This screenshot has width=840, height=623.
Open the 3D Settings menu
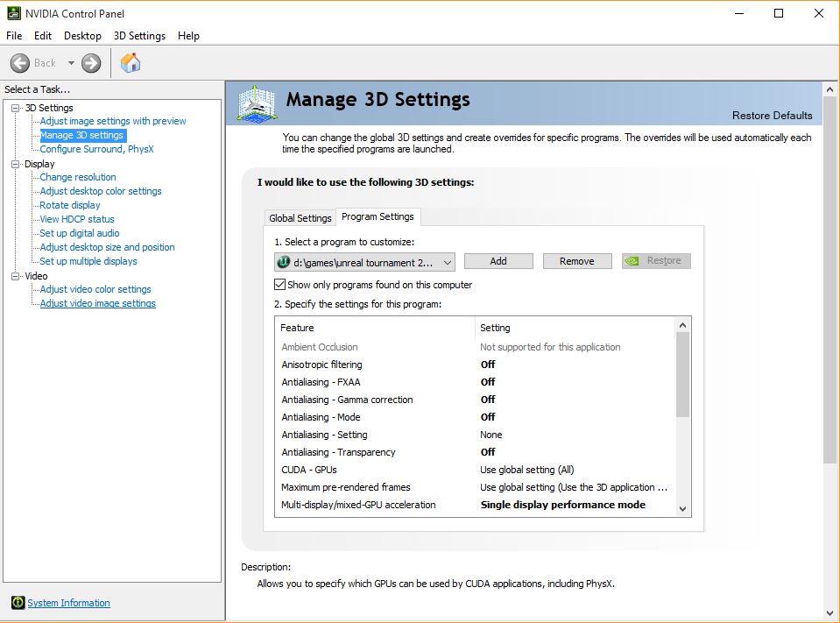point(139,36)
